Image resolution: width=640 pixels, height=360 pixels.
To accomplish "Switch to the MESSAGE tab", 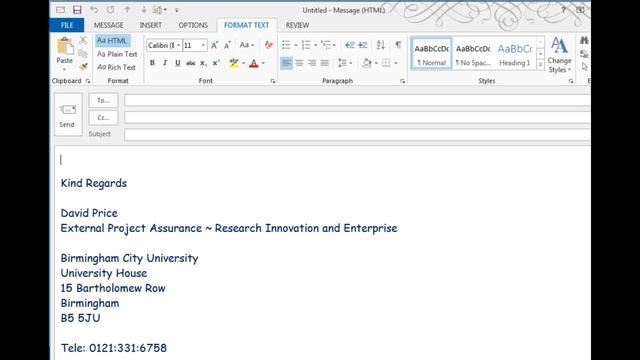I will [x=109, y=25].
